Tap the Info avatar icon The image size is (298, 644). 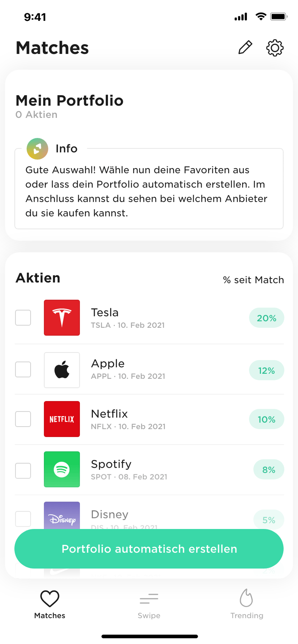37,149
